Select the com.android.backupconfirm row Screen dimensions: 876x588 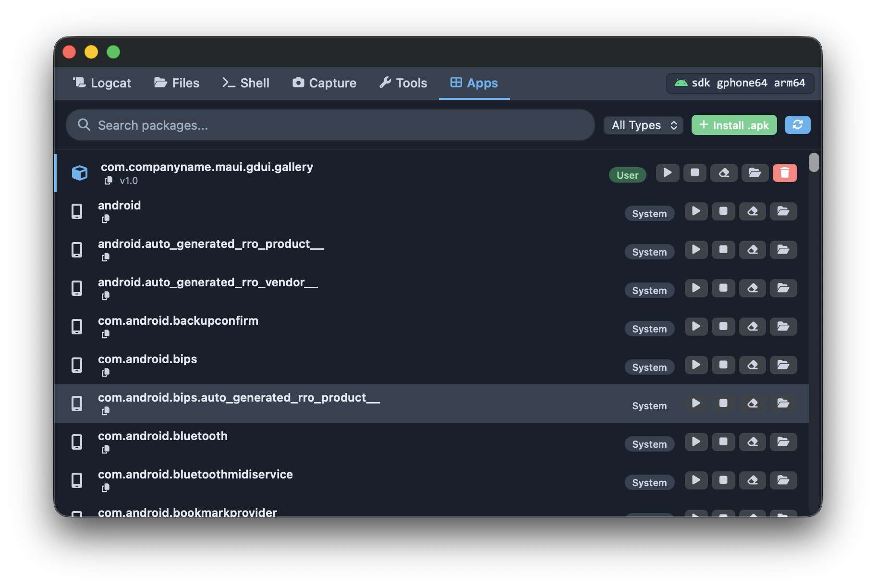[431, 327]
